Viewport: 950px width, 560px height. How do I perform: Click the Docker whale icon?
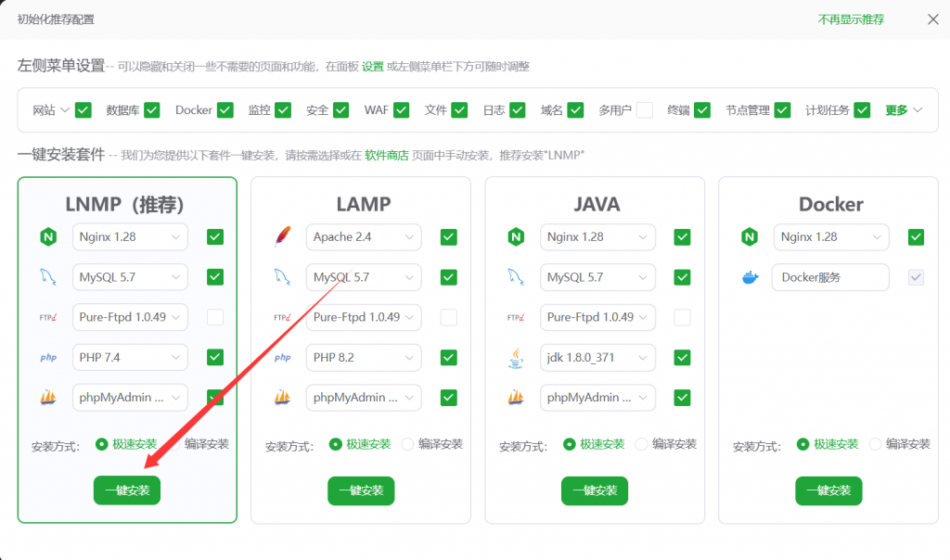(750, 277)
